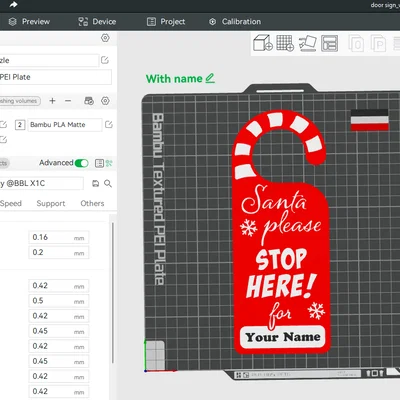Select the Others settings tab
This screenshot has width=400, height=400.
[92, 203]
